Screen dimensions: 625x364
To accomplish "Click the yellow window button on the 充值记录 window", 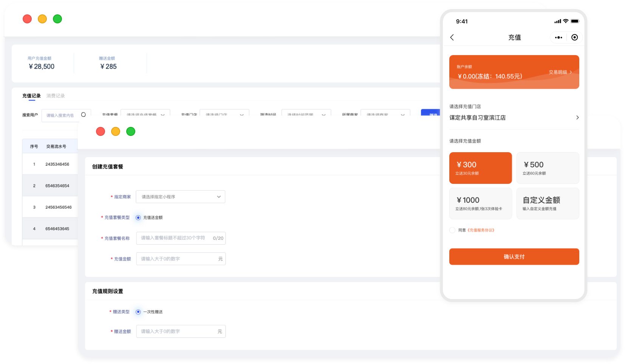I will [42, 19].
